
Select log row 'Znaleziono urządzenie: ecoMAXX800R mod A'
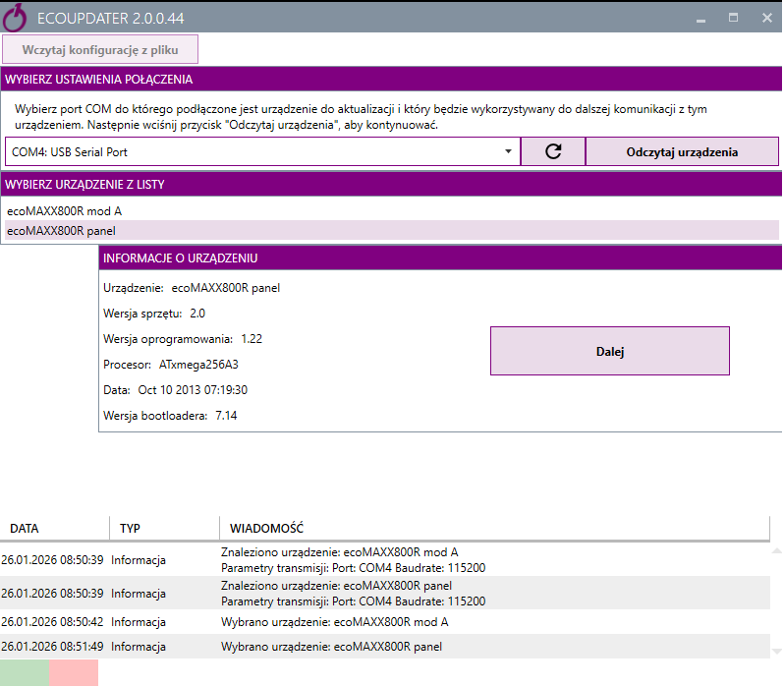tap(385, 559)
